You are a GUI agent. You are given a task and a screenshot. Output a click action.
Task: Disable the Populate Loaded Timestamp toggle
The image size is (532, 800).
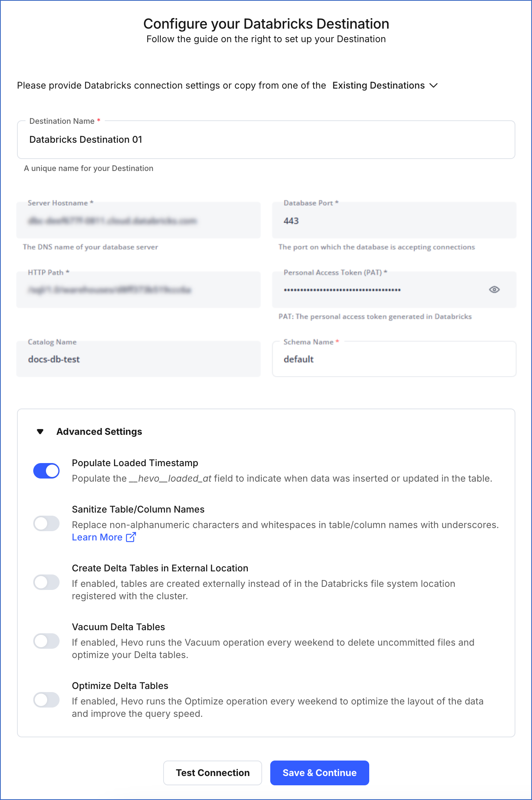(46, 471)
